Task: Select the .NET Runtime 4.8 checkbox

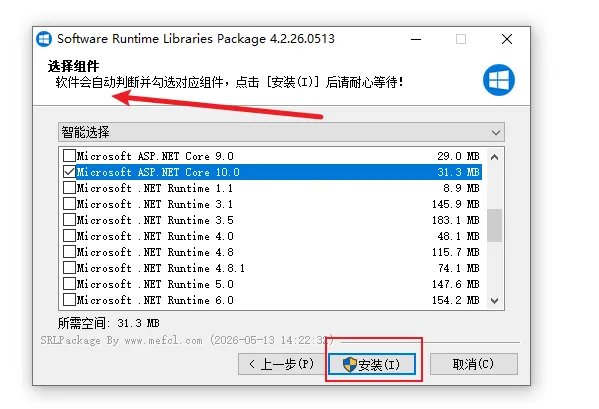Action: tap(69, 252)
